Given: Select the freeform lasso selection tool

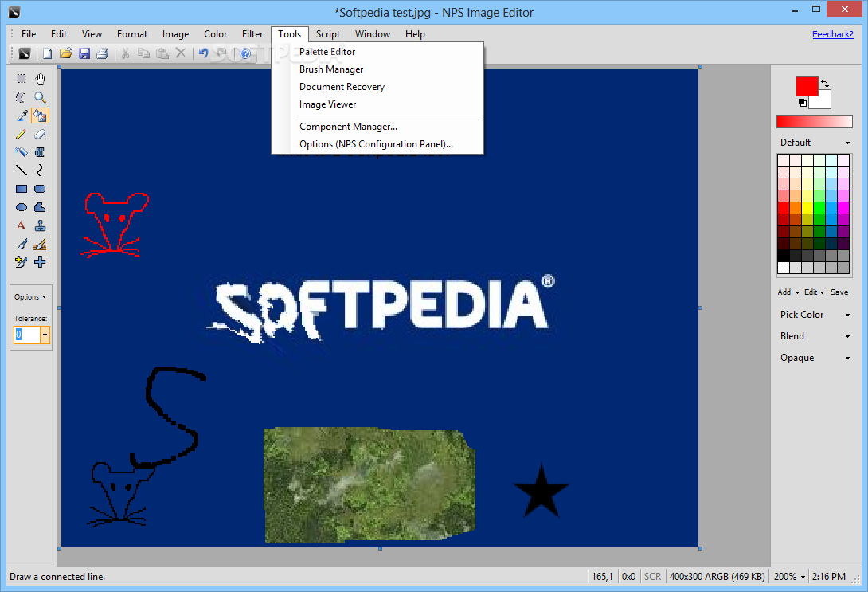Looking at the screenshot, I should [x=21, y=97].
